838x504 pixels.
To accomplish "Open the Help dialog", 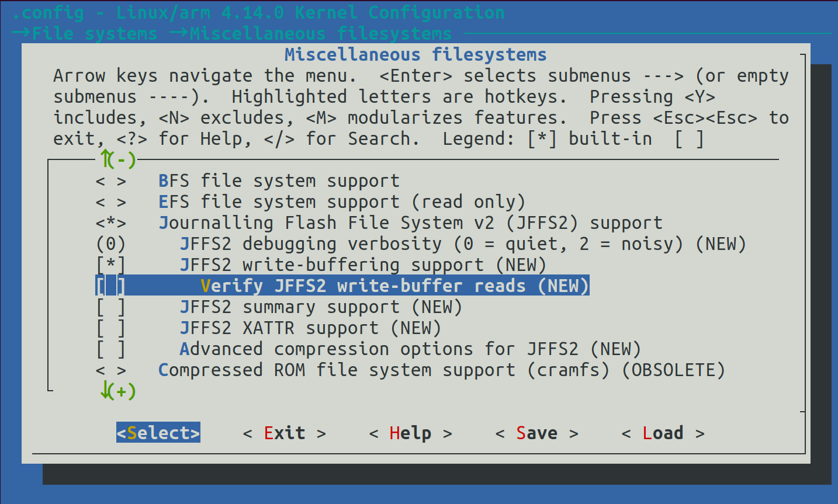I will [x=409, y=433].
